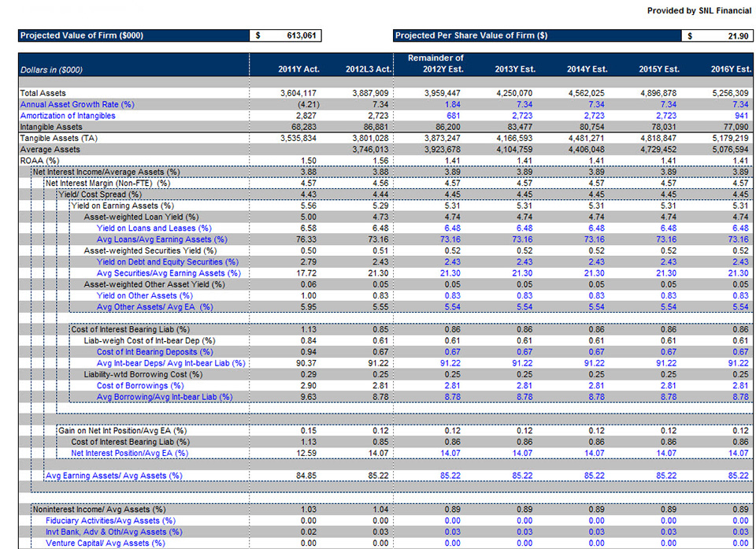
Task: Click Avg Securities/Avg Earning Assets (%) label
Action: 169,273
